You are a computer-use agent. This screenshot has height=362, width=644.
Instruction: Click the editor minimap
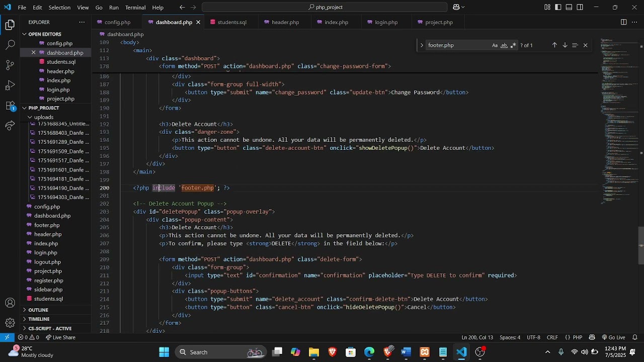[x=619, y=121]
